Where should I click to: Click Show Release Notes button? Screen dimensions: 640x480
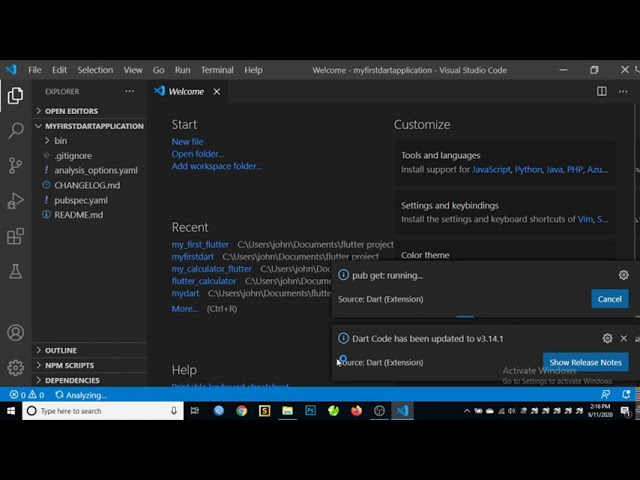[x=585, y=362]
